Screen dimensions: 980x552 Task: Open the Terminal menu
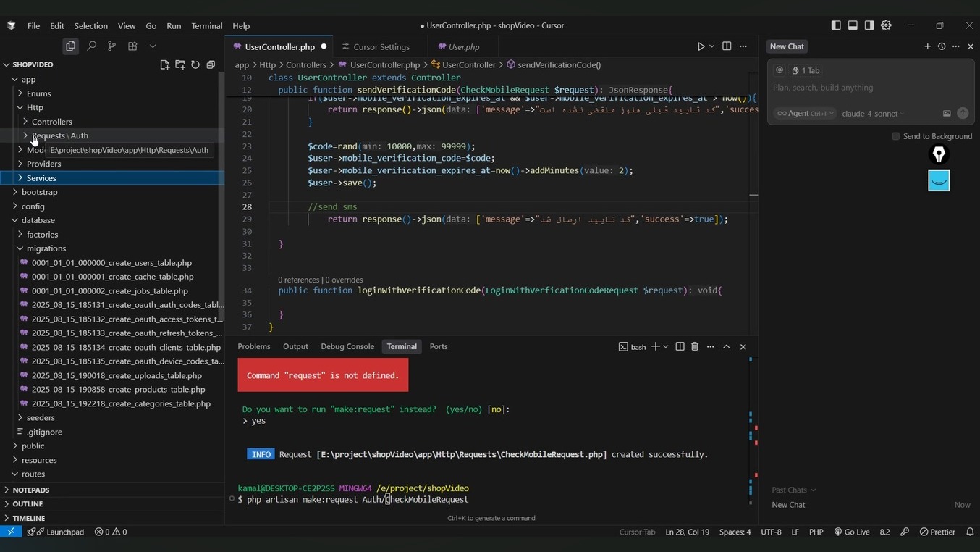(206, 25)
